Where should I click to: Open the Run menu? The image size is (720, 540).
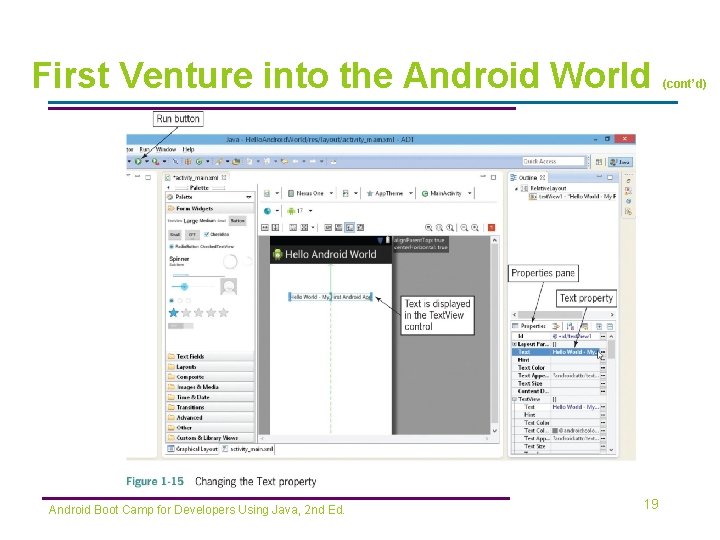tap(145, 149)
